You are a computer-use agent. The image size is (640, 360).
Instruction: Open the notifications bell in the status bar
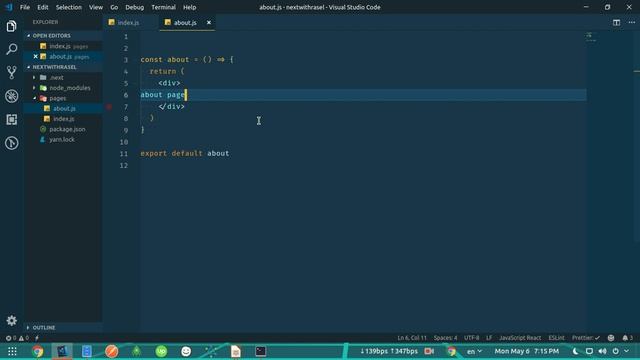(627, 338)
